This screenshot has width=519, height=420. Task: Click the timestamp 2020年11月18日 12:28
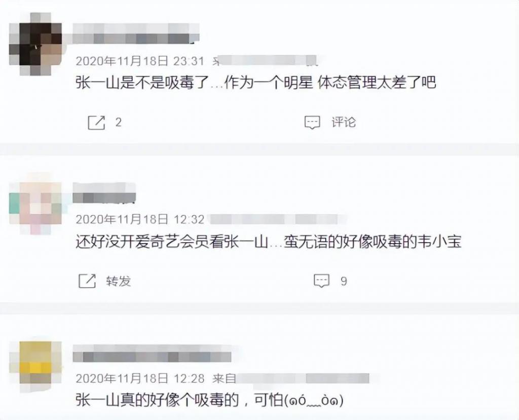pos(140,378)
